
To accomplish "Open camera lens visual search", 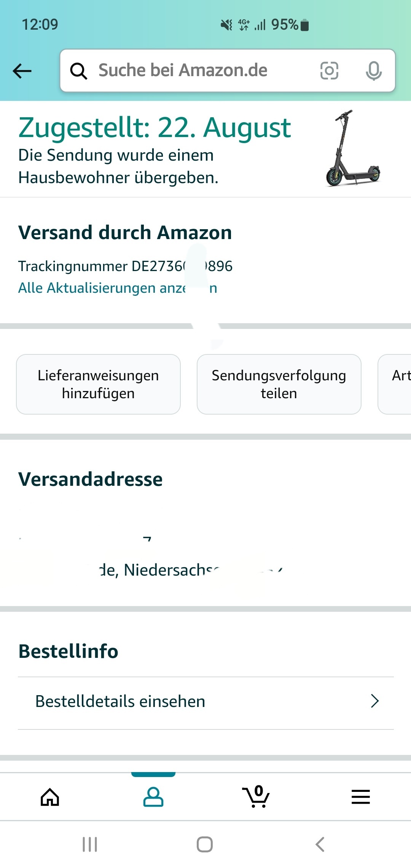I will click(x=329, y=71).
